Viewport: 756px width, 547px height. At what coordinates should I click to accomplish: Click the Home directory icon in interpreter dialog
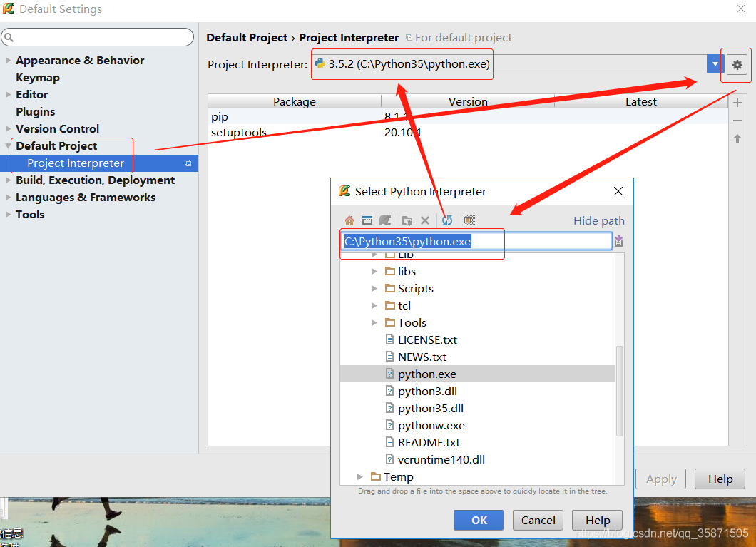349,220
